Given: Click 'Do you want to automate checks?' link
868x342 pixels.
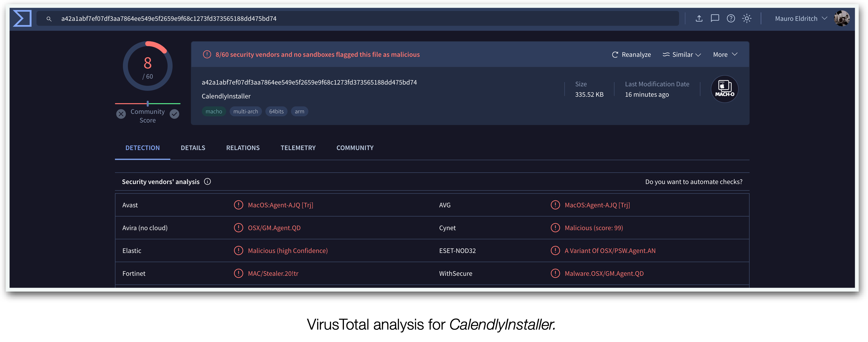Looking at the screenshot, I should click(693, 182).
